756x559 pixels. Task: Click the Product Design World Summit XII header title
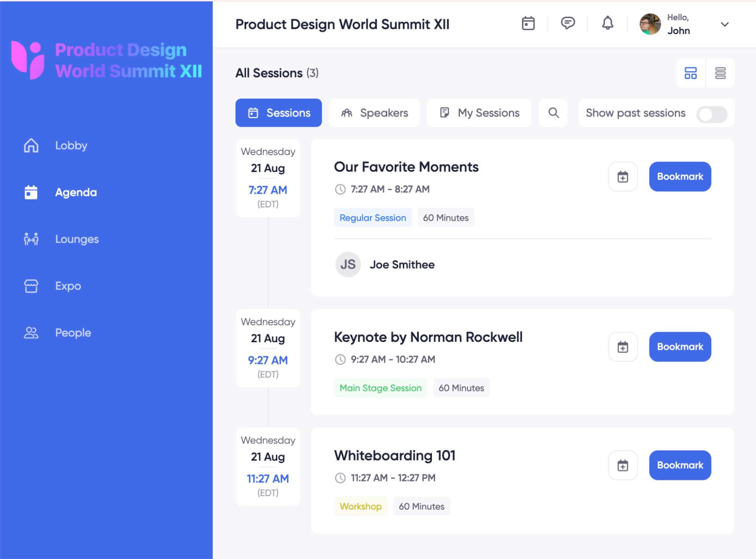(x=342, y=24)
